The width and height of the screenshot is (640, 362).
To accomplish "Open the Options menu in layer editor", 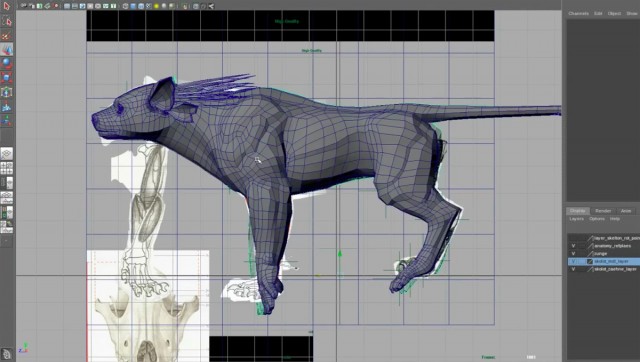I will [597, 219].
